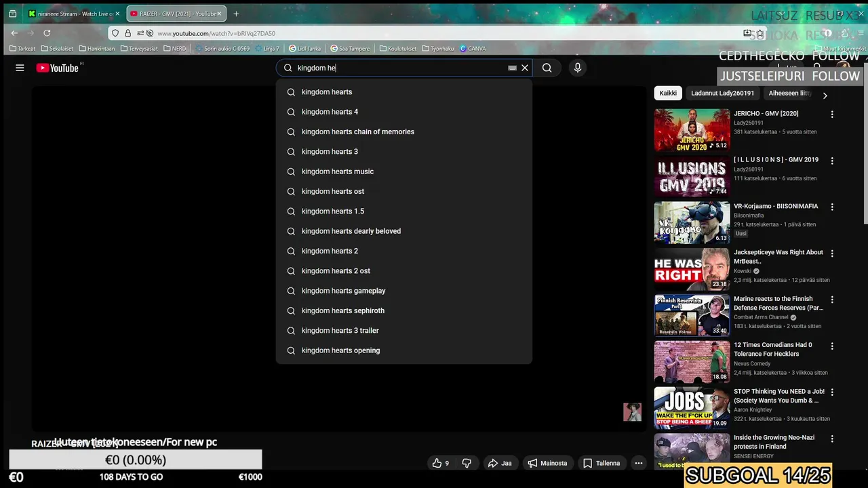The image size is (868, 488).
Task: Switch to the RAIZER - GMV [2021] YouTube tab
Action: (175, 14)
